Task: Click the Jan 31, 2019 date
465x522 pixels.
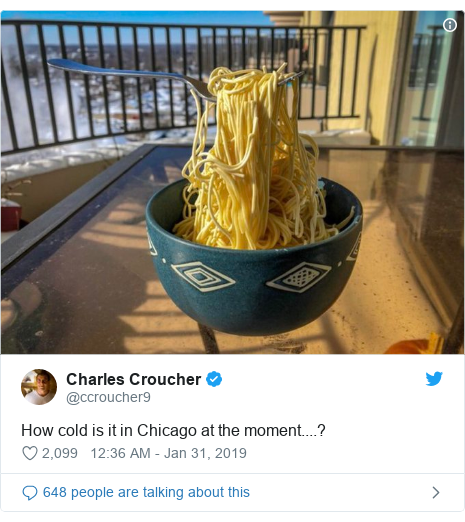Action: click(x=205, y=453)
